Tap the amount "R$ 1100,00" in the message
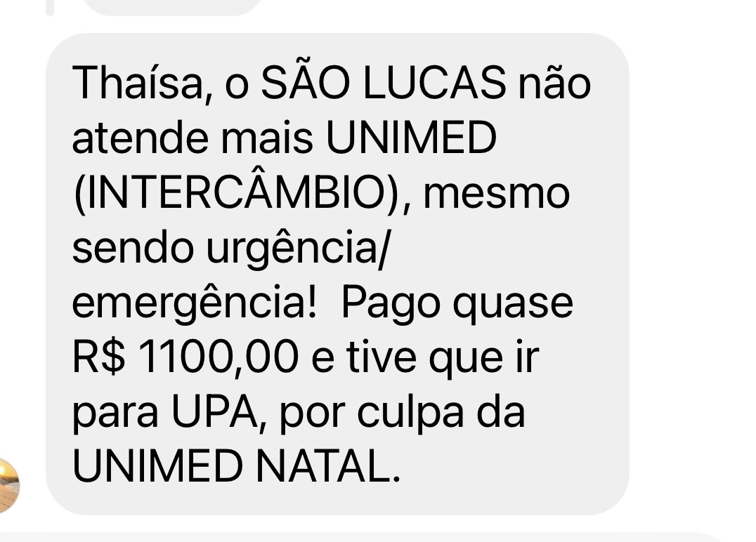Image resolution: width=756 pixels, height=542 pixels. point(185,357)
